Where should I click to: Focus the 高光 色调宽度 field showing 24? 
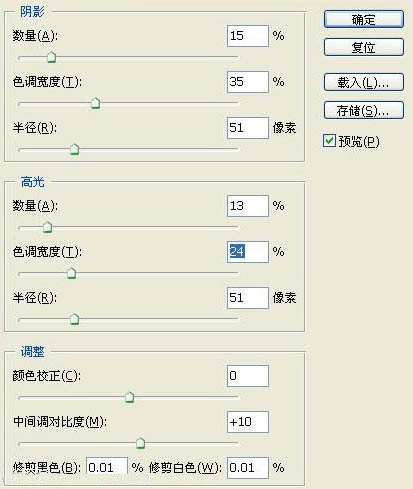tap(248, 252)
